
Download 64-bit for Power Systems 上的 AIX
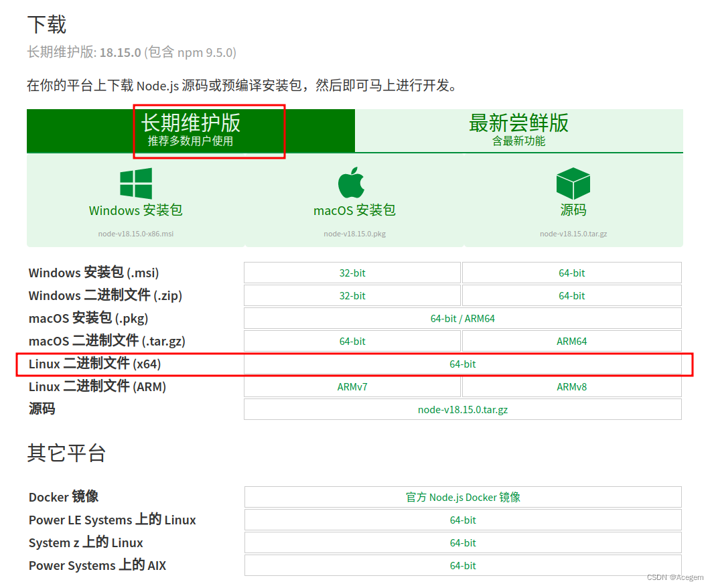tap(462, 565)
